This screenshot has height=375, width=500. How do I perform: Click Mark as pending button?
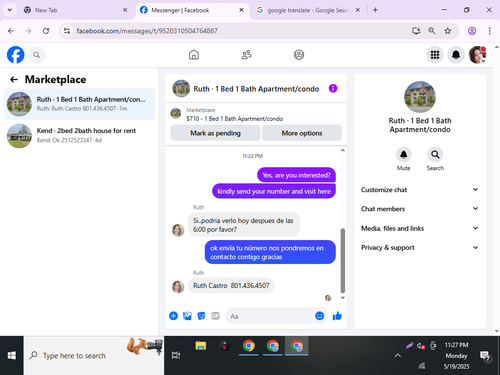(215, 133)
